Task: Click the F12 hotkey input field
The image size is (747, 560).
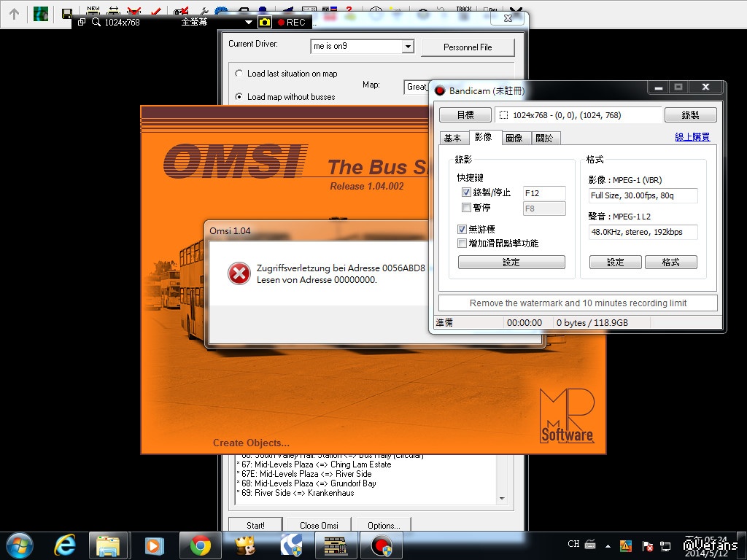Action: click(544, 193)
